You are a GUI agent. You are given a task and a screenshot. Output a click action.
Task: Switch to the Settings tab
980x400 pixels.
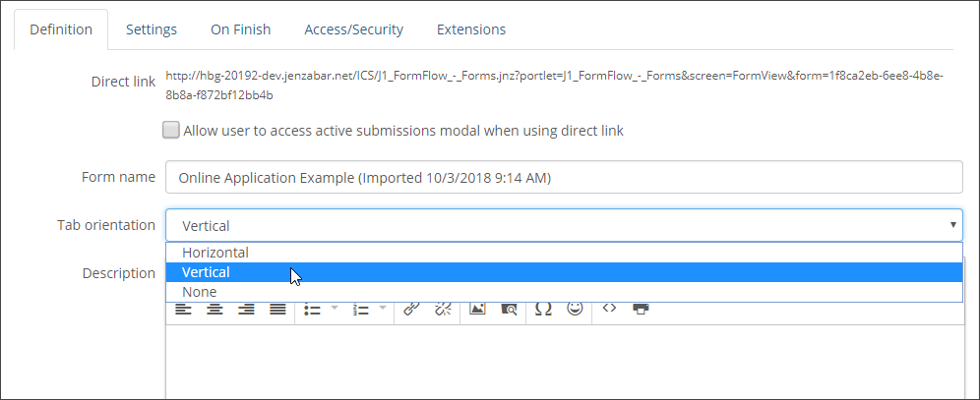[152, 29]
